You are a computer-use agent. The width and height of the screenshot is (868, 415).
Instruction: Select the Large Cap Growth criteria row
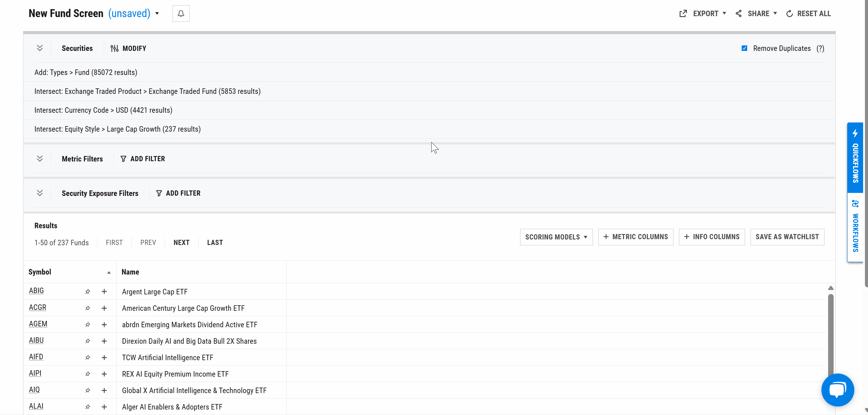click(x=429, y=129)
